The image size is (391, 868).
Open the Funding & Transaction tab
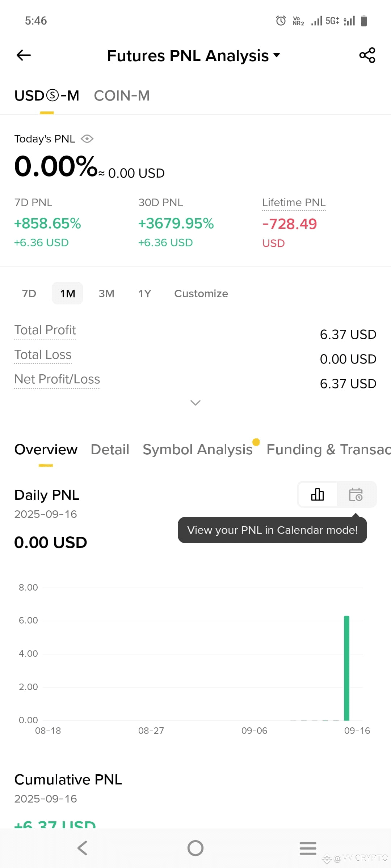point(329,450)
